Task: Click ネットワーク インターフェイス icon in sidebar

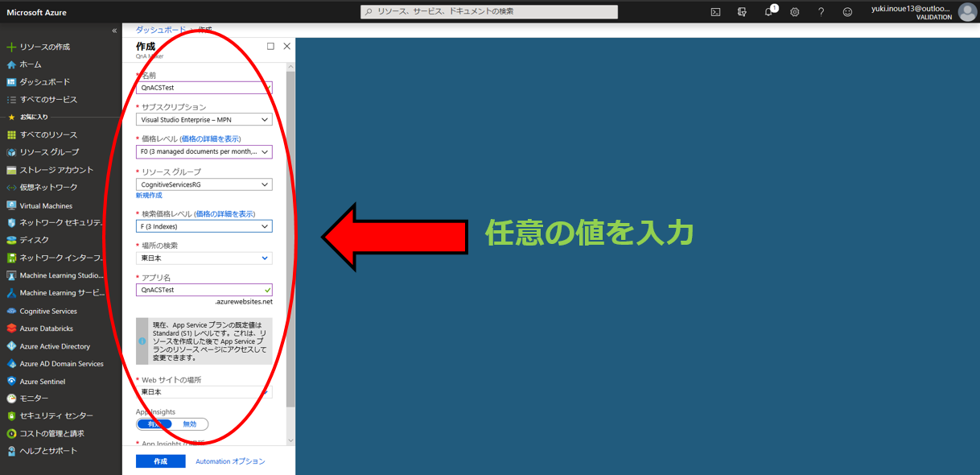Action: [11, 258]
